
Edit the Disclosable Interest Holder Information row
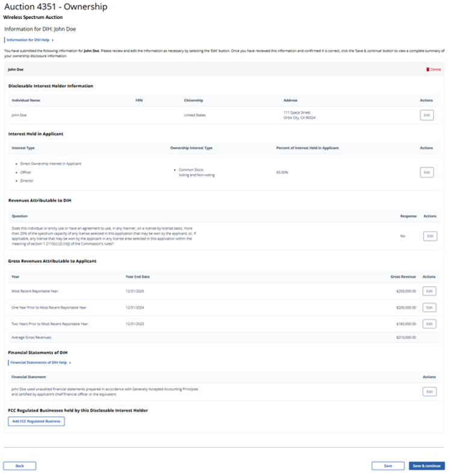click(426, 115)
